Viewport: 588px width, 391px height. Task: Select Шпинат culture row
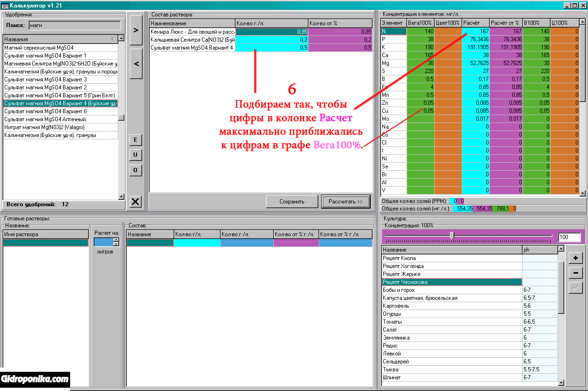click(x=452, y=377)
